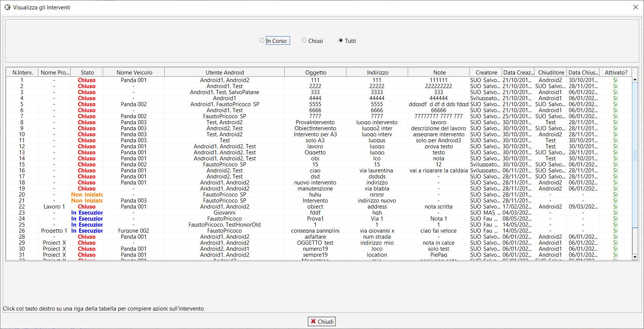Click 'SUO MAS ...' creator cell

pos(486,213)
